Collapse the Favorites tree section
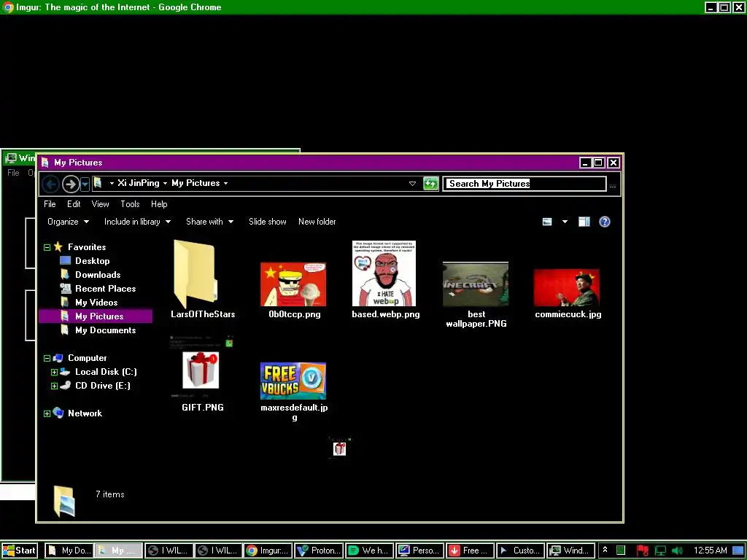Image resolution: width=747 pixels, height=560 pixels. [47, 247]
